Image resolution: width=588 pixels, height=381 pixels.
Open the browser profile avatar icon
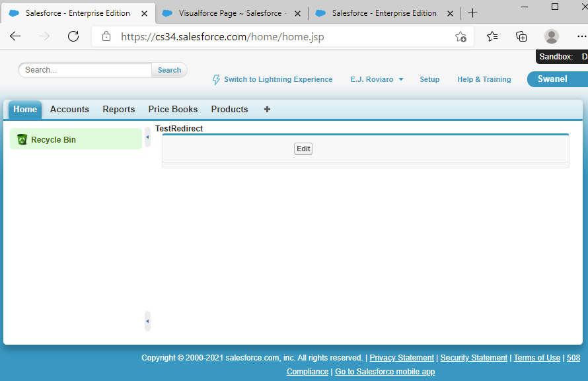coord(551,37)
